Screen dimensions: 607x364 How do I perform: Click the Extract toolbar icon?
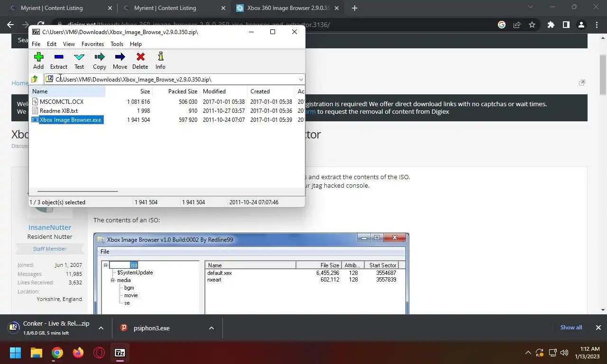coord(59,61)
